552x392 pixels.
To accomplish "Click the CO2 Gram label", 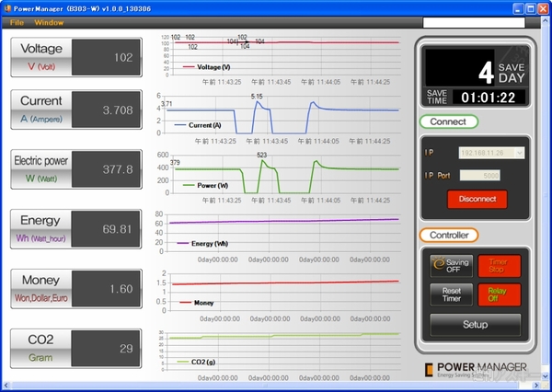I will tap(40, 357).
